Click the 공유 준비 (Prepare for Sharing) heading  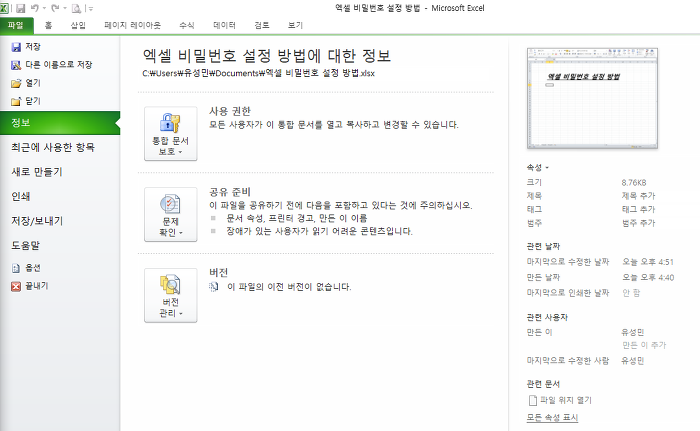coord(230,192)
